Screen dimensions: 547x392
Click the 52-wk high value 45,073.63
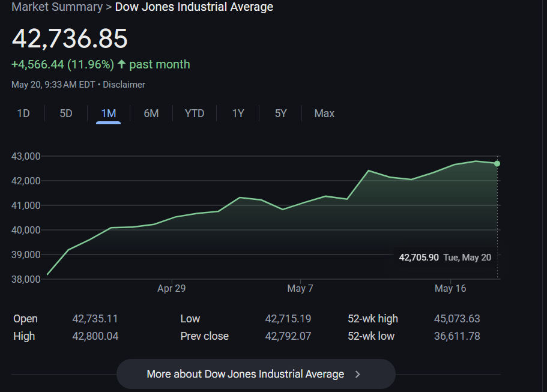tap(457, 319)
